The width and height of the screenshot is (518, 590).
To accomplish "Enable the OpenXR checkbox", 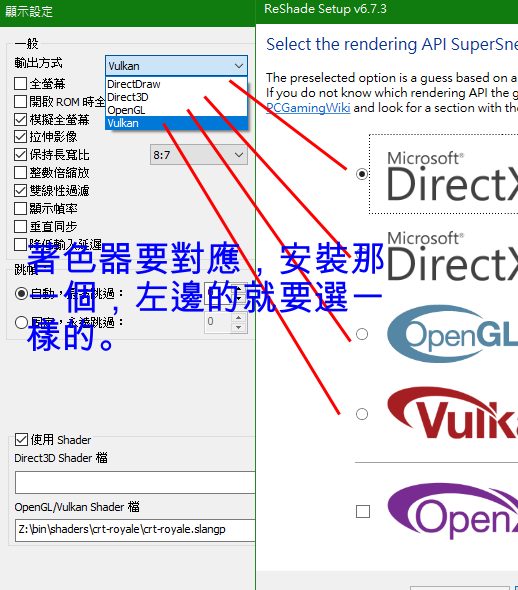I will (363, 511).
